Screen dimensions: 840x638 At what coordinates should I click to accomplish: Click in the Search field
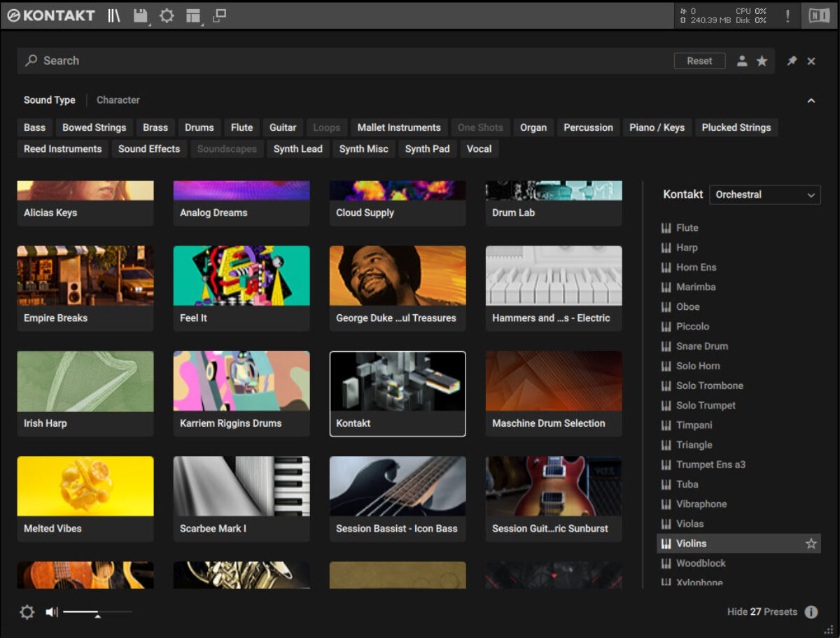click(x=343, y=61)
